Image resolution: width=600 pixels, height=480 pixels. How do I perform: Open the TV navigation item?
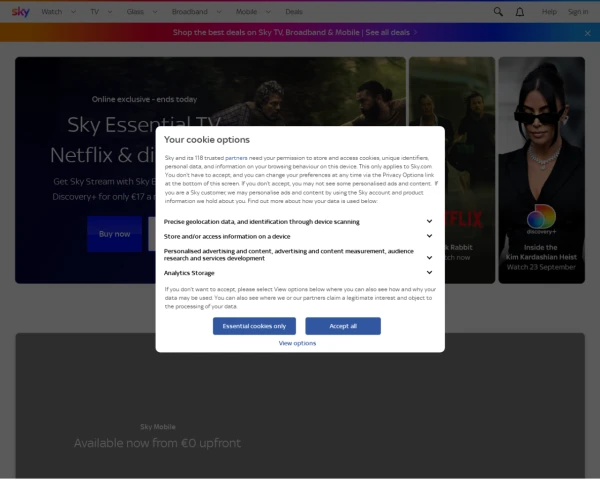click(95, 12)
